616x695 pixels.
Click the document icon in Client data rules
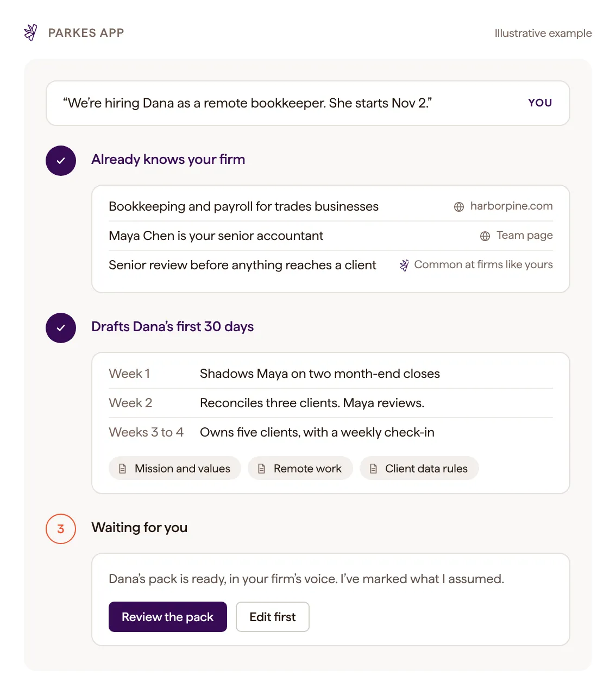click(x=373, y=469)
